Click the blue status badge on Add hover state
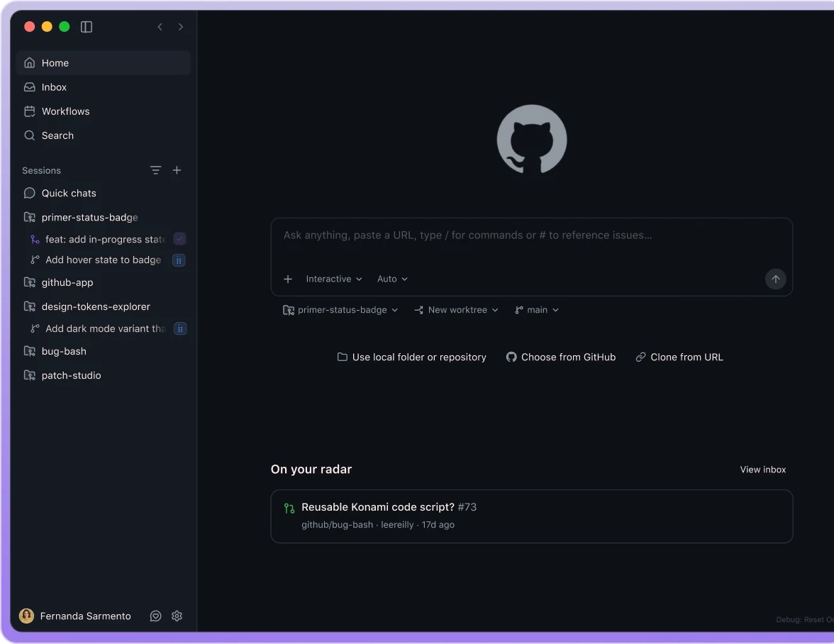The width and height of the screenshot is (834, 644). pos(179,260)
